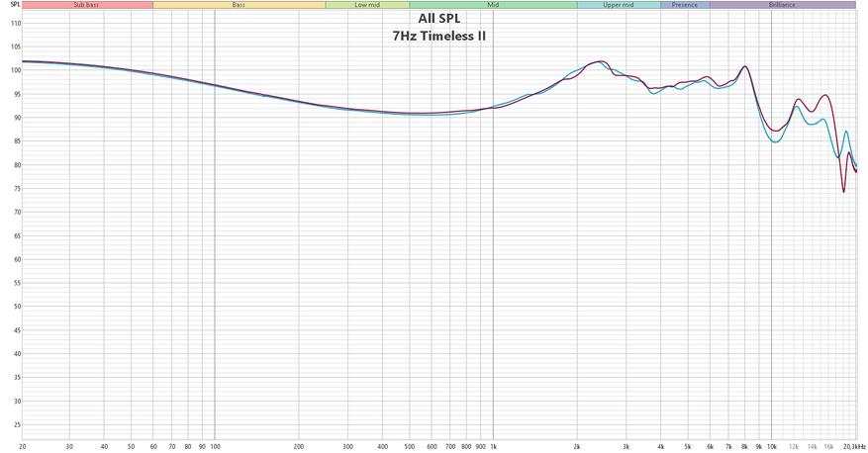Click the 20 frequency axis label

[23, 446]
